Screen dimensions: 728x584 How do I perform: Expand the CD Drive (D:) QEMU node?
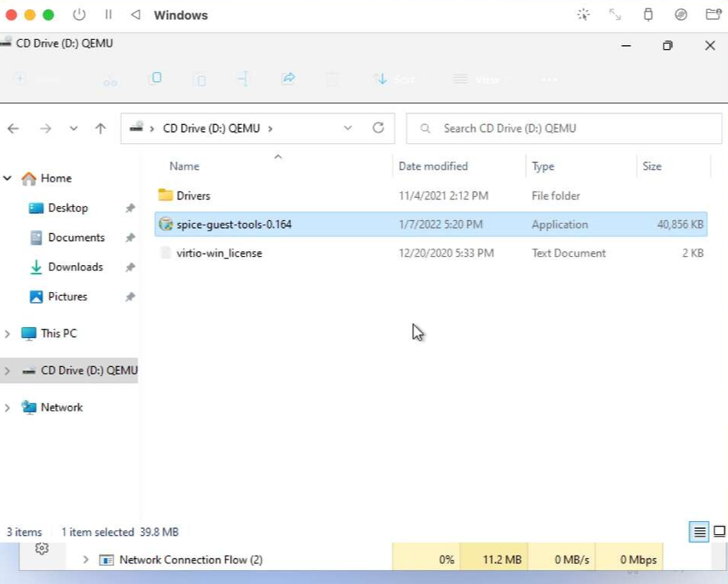coord(8,370)
